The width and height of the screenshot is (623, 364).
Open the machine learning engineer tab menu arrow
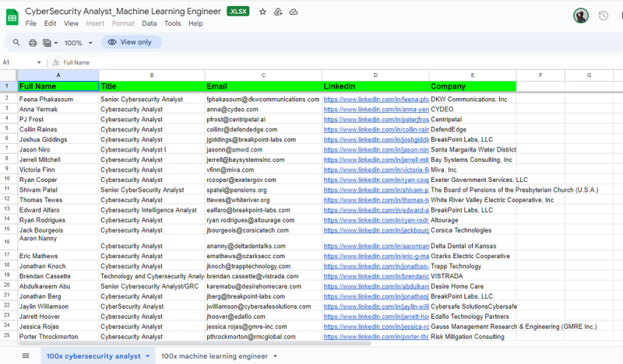275,356
